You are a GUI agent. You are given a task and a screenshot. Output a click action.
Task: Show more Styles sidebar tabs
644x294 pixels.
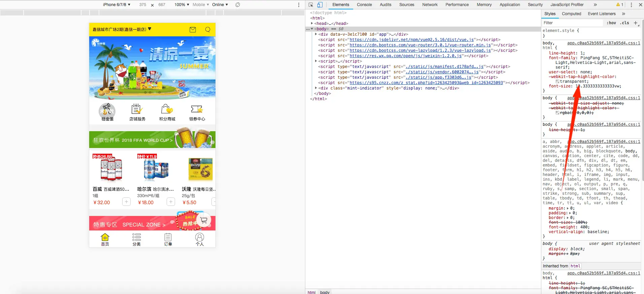pyautogui.click(x=623, y=14)
